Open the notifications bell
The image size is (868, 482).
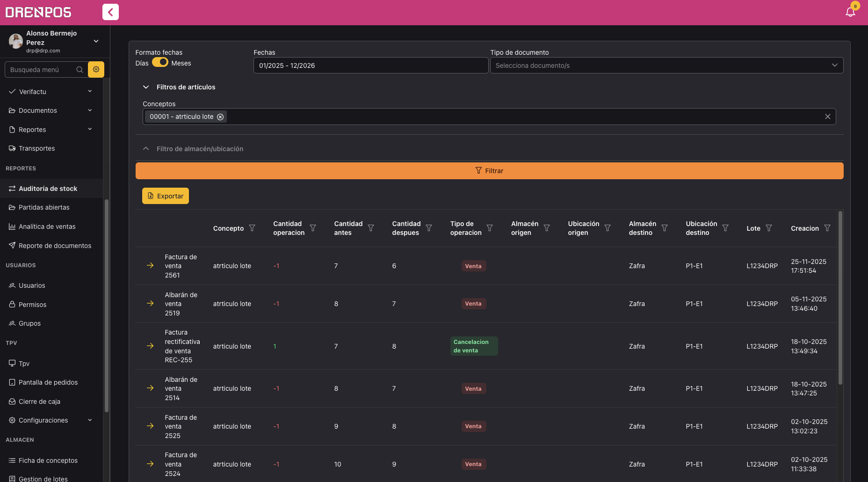(850, 12)
